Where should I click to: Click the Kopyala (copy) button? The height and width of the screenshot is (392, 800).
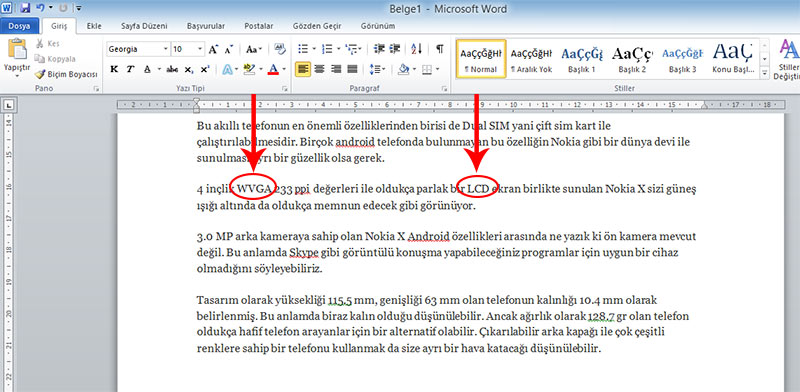point(55,59)
